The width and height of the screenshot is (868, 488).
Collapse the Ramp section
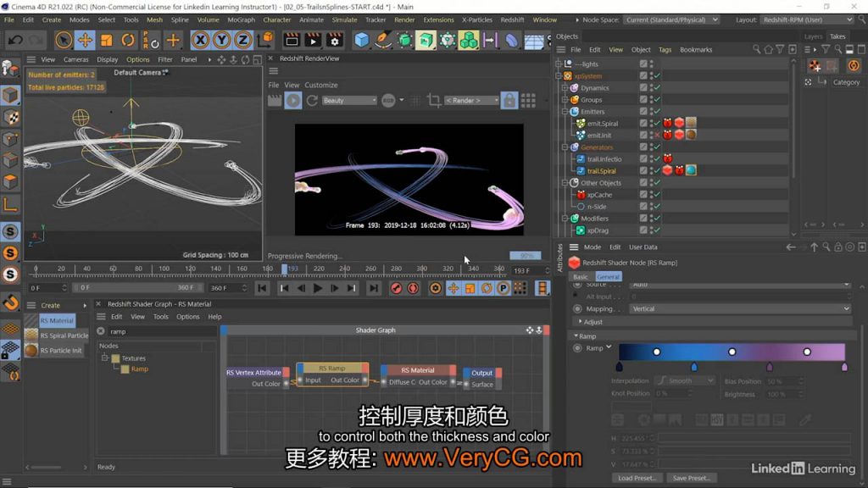[x=576, y=335]
